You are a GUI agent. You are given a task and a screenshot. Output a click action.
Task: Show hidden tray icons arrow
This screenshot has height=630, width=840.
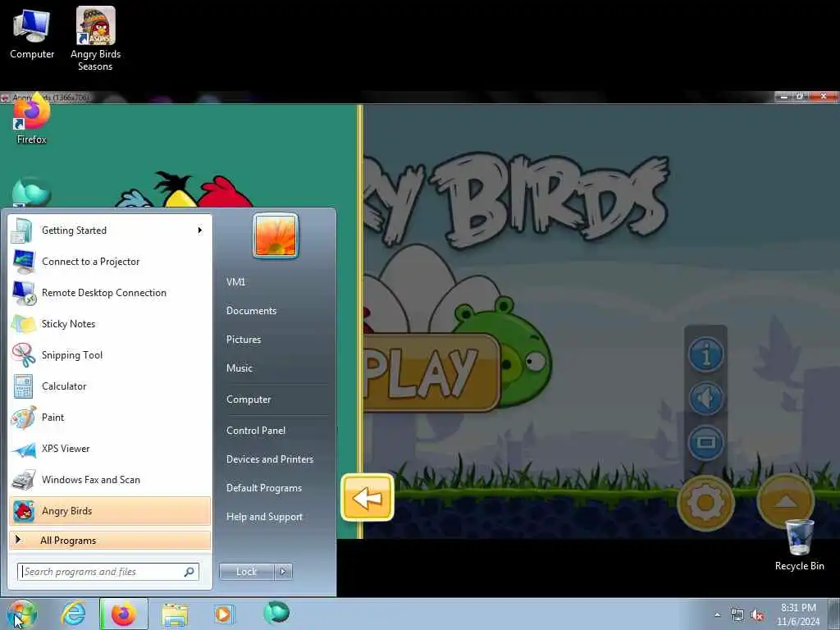coord(717,615)
